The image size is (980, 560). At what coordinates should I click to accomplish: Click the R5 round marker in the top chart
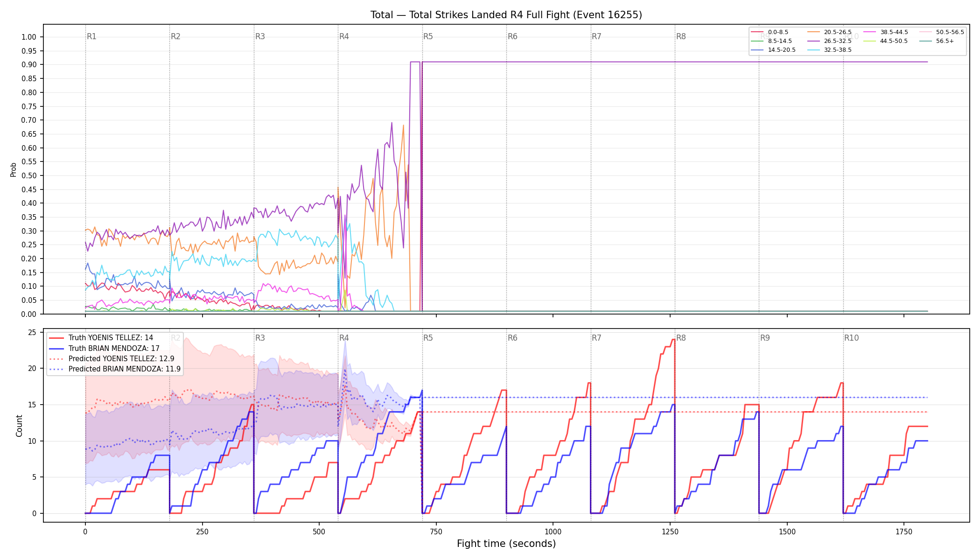coord(428,36)
